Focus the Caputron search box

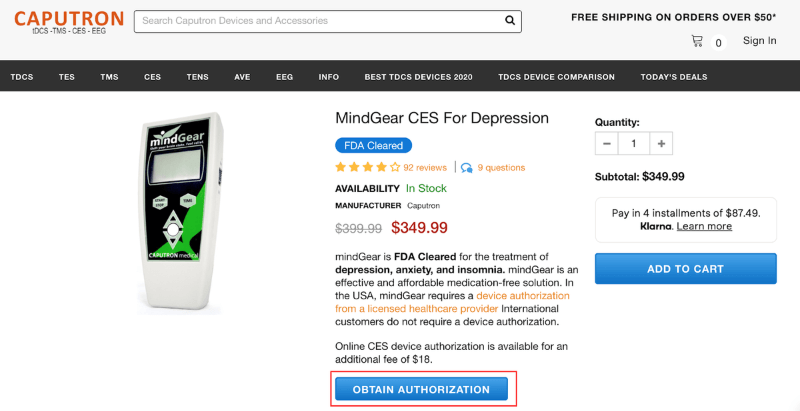(x=320, y=20)
